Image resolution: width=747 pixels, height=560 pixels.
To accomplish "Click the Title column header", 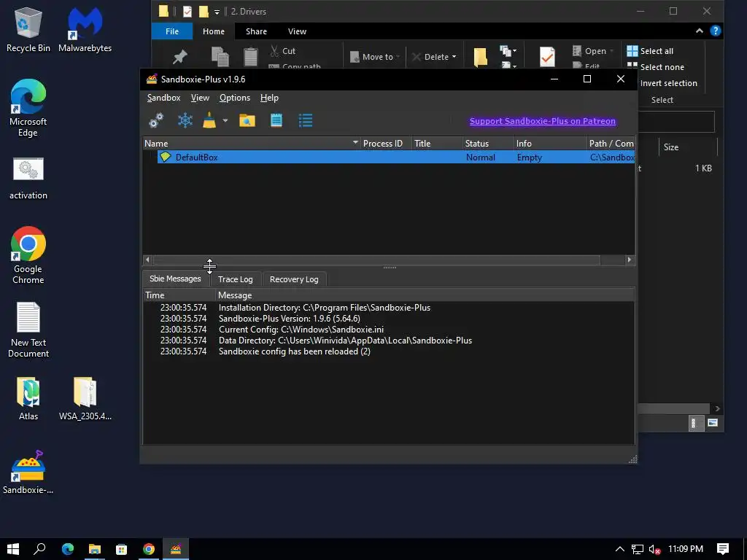I will click(437, 144).
